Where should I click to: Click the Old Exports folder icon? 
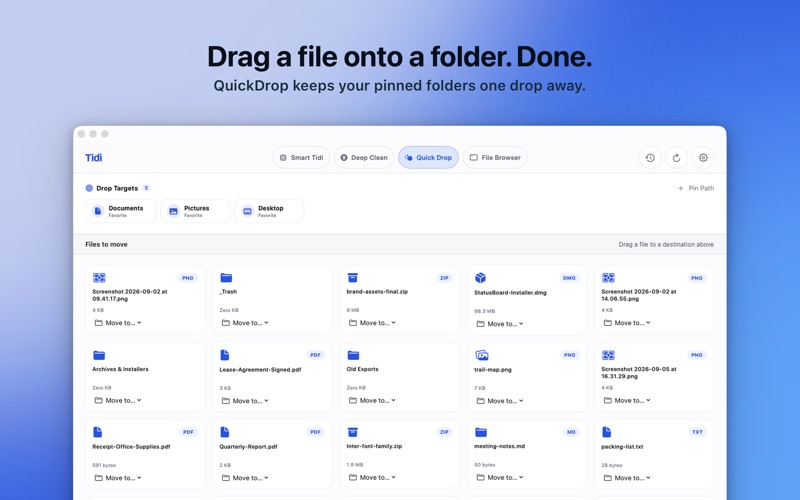(x=353, y=355)
